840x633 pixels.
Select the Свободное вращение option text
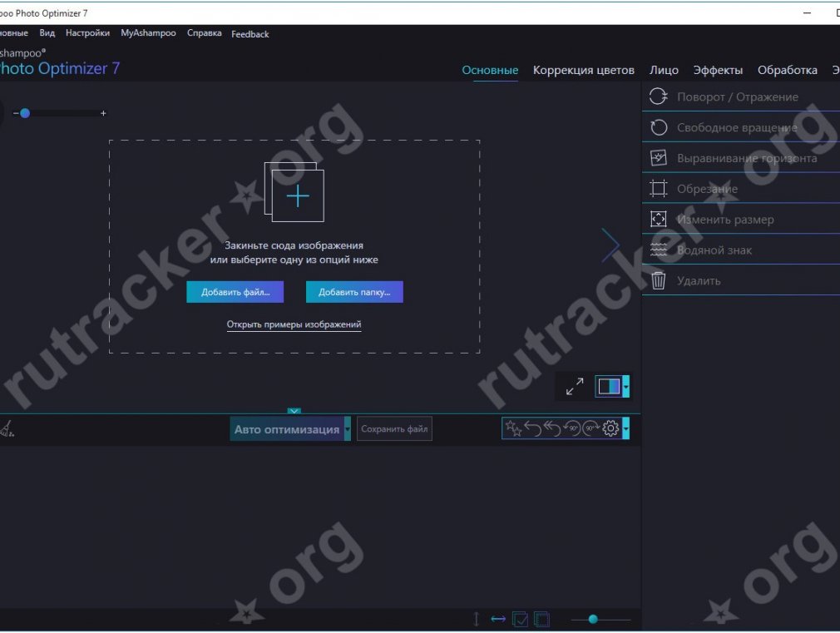tap(737, 127)
